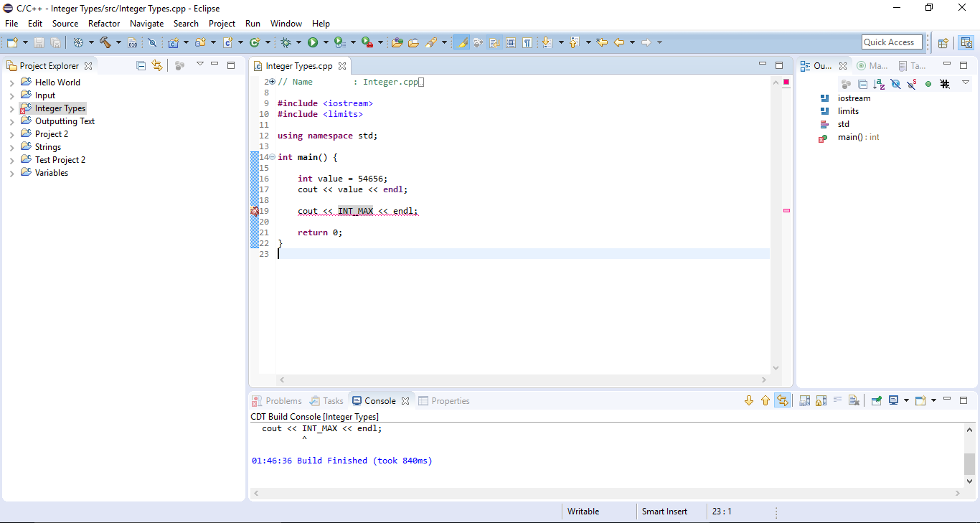Image resolution: width=980 pixels, height=523 pixels.
Task: Sort Outline alphabetically with the a-z icon
Action: (x=879, y=84)
